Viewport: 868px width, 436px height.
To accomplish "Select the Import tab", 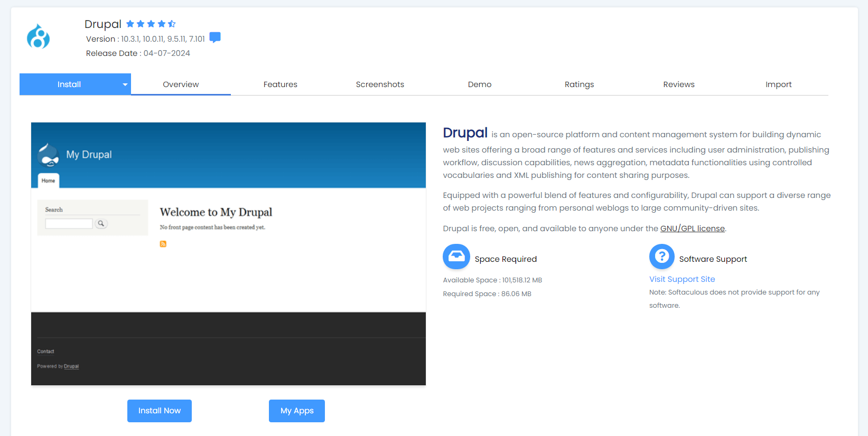I will (x=778, y=84).
